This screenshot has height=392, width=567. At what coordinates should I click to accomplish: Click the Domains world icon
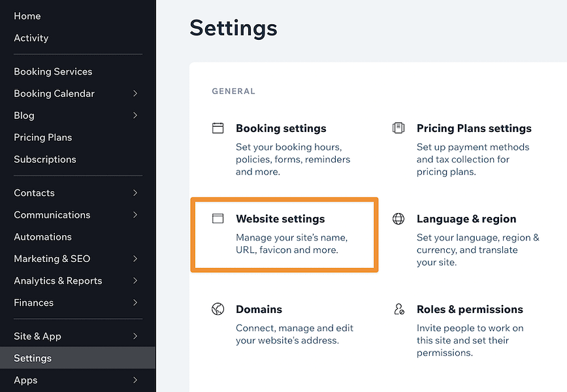click(x=218, y=309)
